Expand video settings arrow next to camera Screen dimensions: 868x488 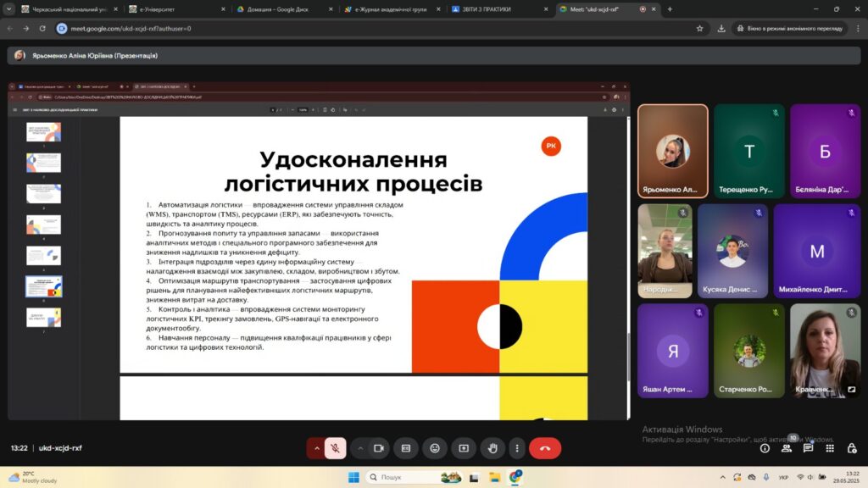(x=359, y=448)
